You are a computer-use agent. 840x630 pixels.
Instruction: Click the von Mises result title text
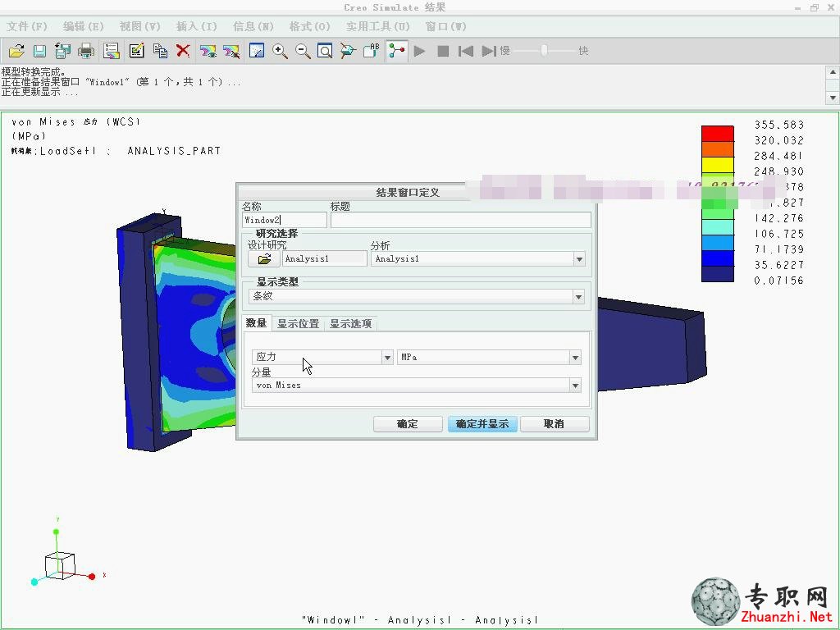click(x=76, y=122)
